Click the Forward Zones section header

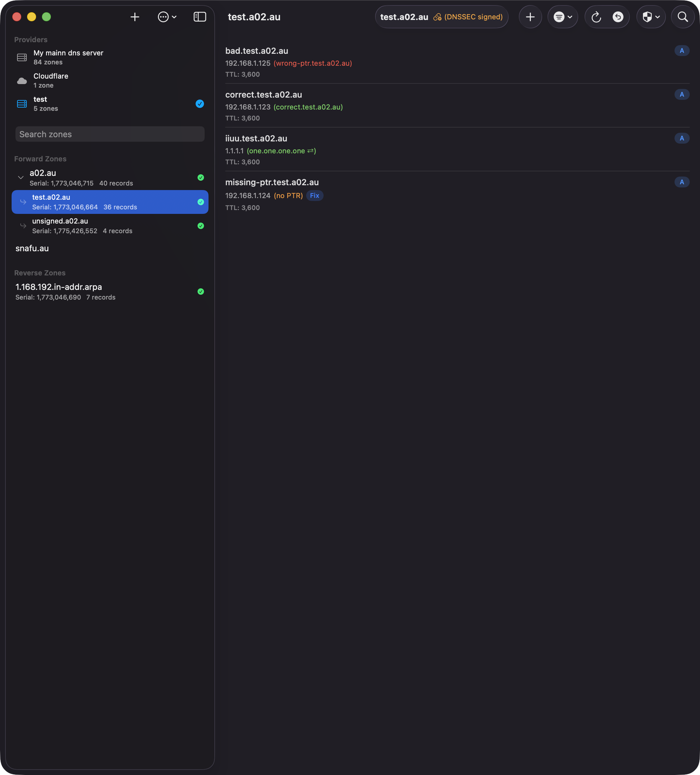40,159
